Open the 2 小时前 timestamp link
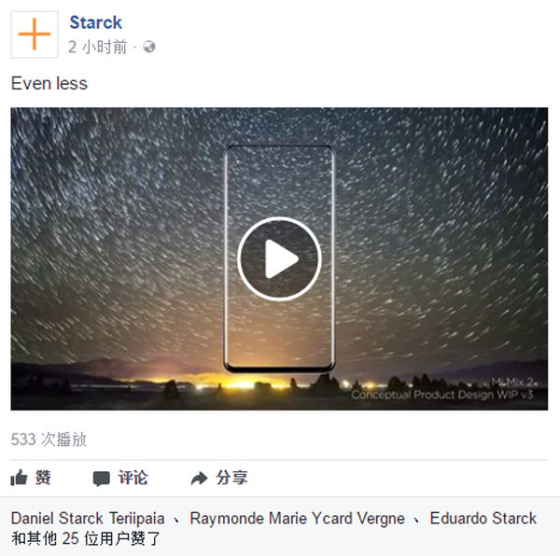Image resolution: width=560 pixels, height=556 pixels. pyautogui.click(x=98, y=47)
